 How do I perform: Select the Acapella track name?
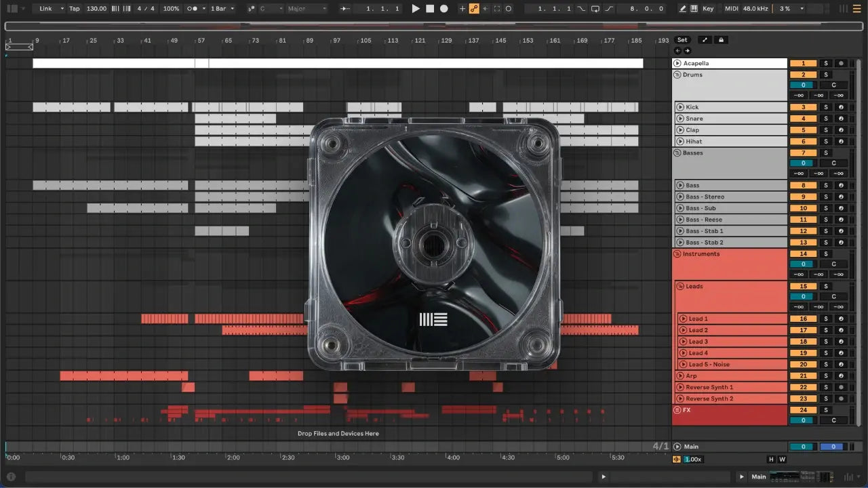(x=696, y=63)
